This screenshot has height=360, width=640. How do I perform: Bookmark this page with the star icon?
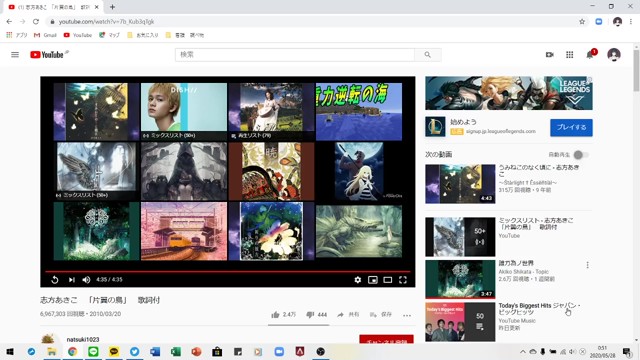pos(582,22)
